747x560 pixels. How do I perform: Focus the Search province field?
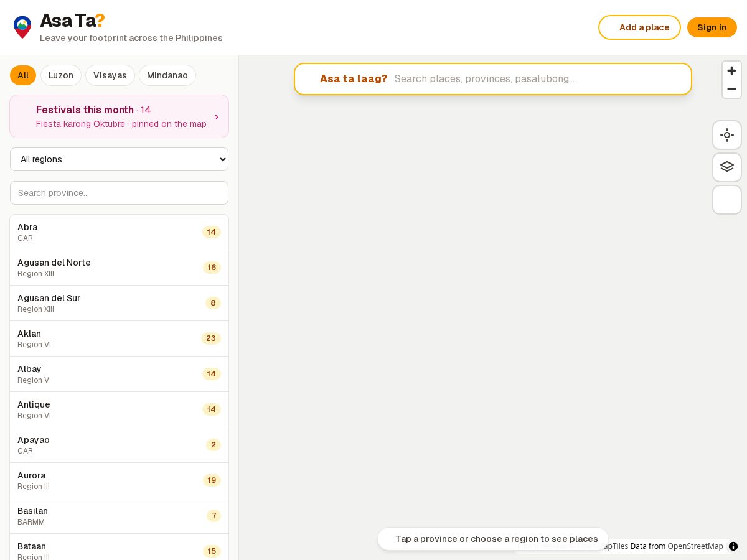tap(119, 193)
